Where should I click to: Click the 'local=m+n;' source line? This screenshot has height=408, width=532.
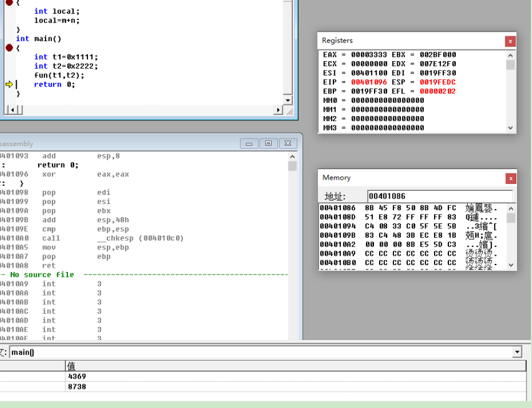tap(57, 21)
